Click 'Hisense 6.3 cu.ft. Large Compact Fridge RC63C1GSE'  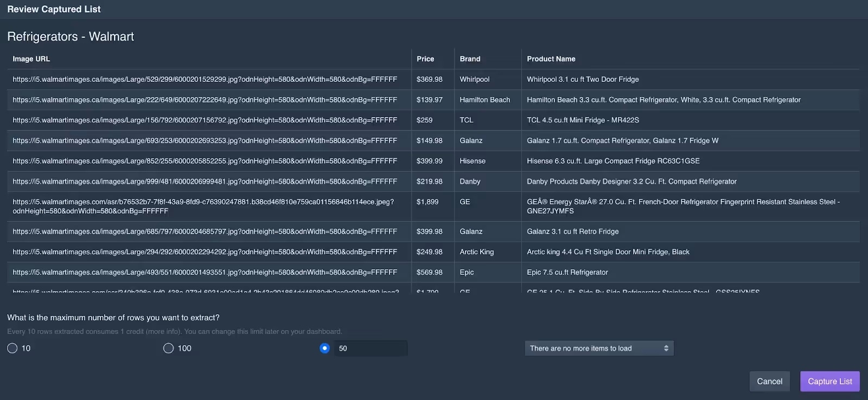tap(613, 161)
